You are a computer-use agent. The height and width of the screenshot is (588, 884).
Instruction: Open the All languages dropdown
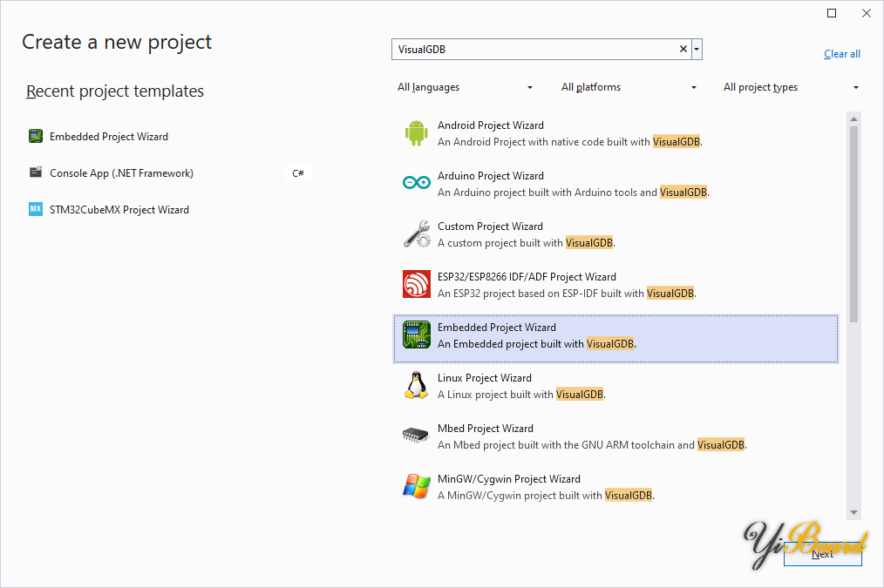pos(465,87)
